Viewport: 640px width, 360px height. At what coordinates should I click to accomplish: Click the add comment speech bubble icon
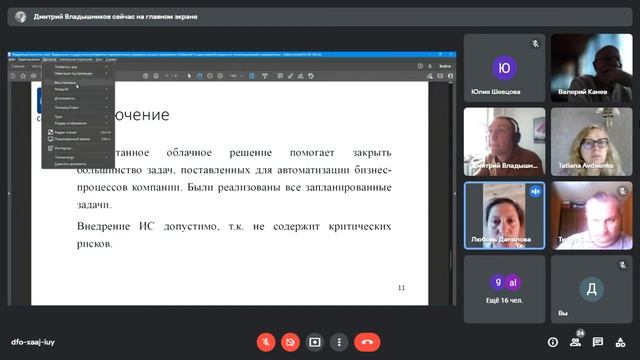(280, 76)
